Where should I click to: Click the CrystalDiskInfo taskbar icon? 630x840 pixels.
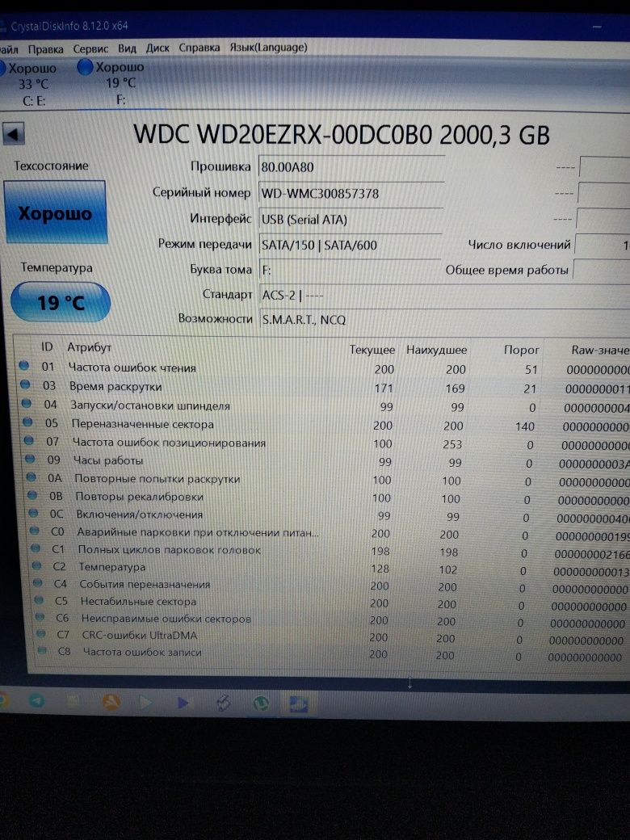point(298,703)
